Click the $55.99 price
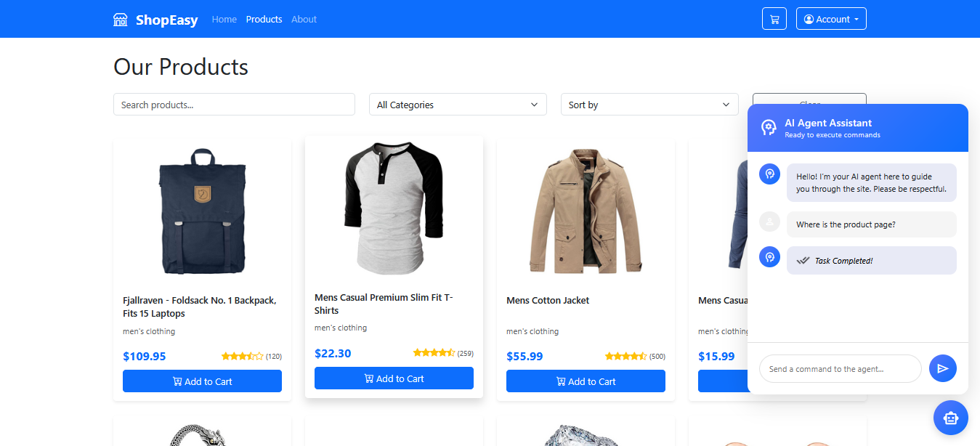This screenshot has width=980, height=446. click(525, 356)
